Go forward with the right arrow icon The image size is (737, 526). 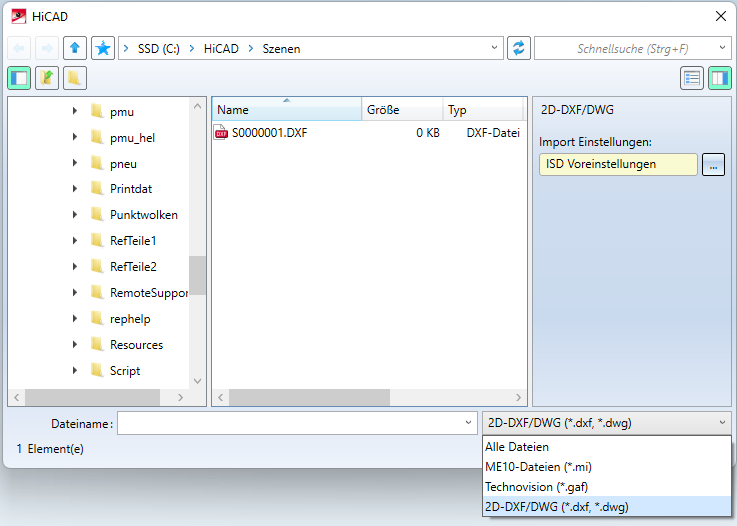tap(47, 48)
